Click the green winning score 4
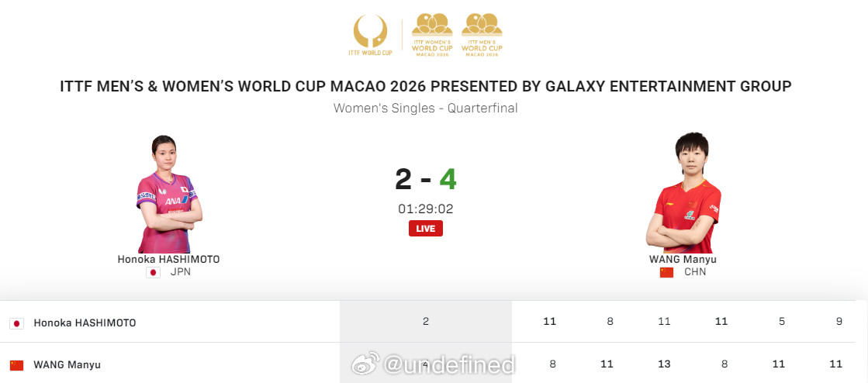 coord(448,179)
